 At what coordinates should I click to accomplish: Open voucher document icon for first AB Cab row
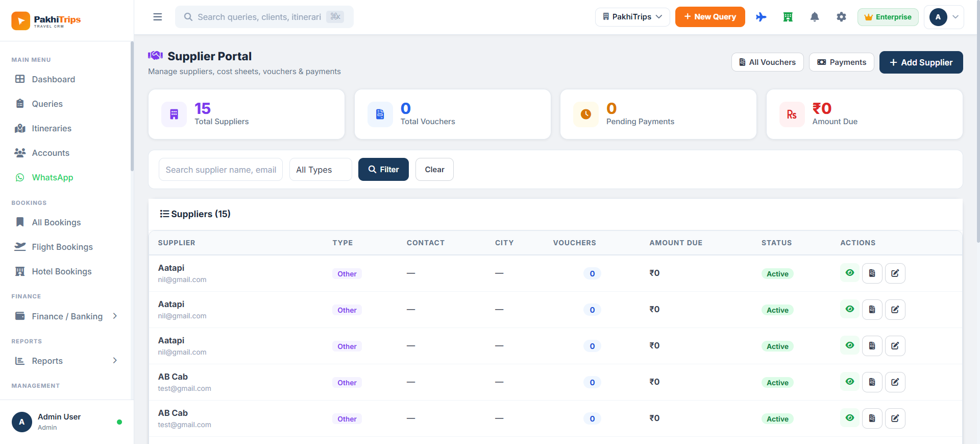point(872,382)
